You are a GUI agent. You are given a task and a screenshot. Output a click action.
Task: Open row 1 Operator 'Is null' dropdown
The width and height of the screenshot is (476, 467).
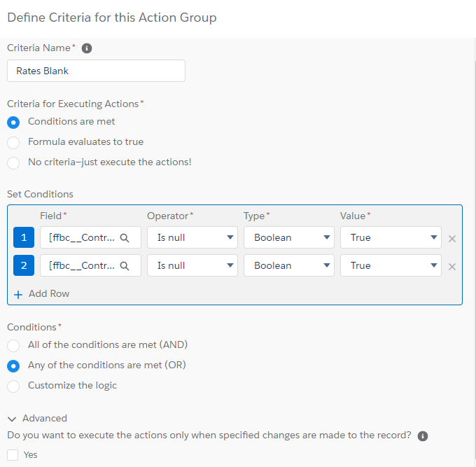point(192,237)
